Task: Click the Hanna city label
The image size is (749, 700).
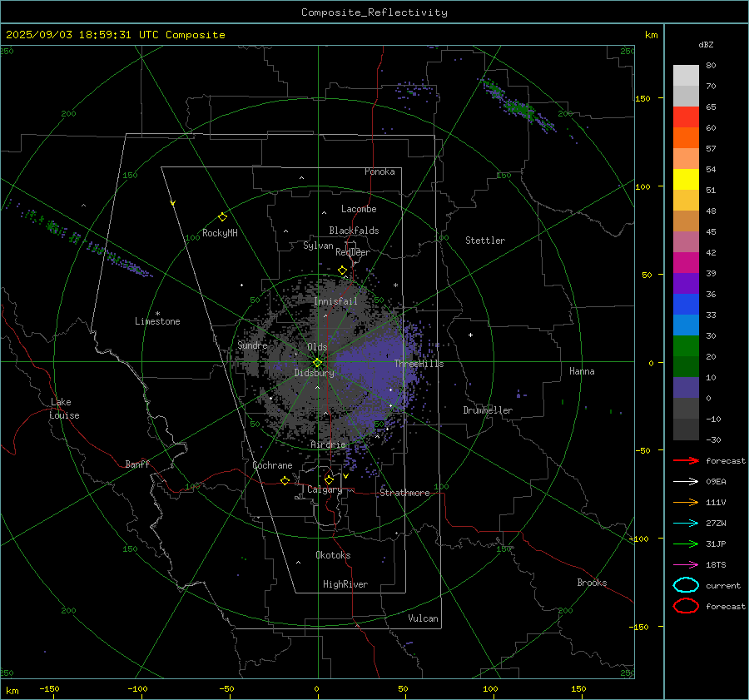Action: pyautogui.click(x=582, y=371)
